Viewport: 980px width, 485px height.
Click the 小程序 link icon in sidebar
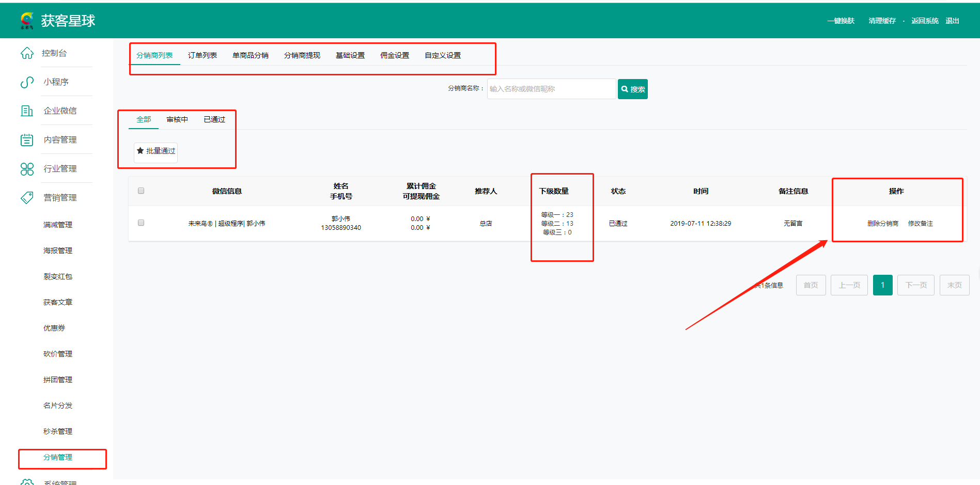pyautogui.click(x=27, y=82)
